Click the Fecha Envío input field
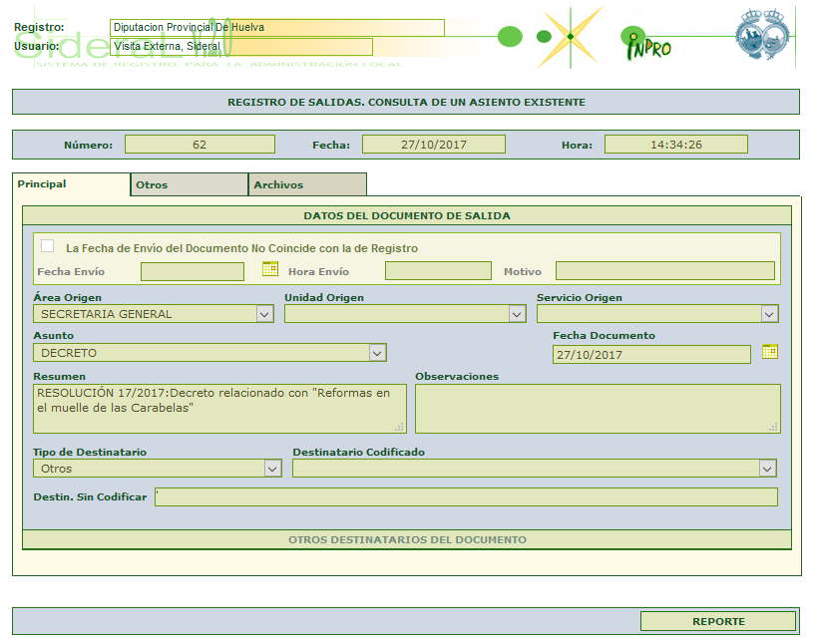This screenshot has width=813, height=644. coord(193,271)
